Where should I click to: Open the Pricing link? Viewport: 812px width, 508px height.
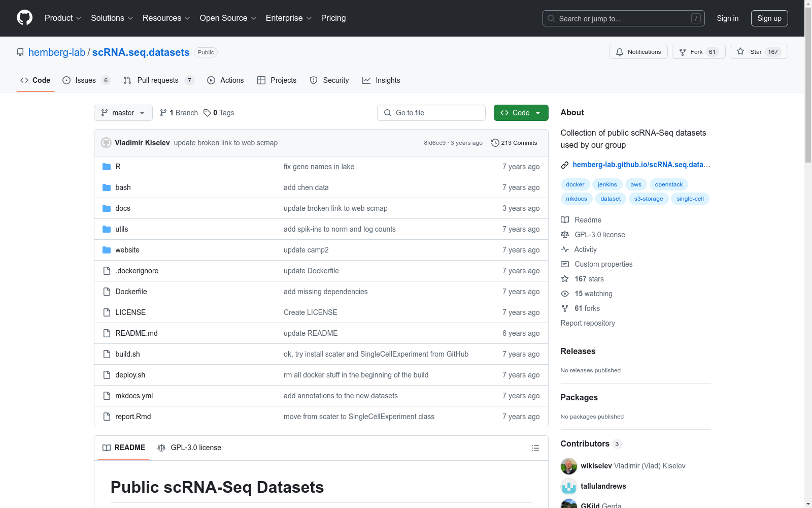[333, 18]
